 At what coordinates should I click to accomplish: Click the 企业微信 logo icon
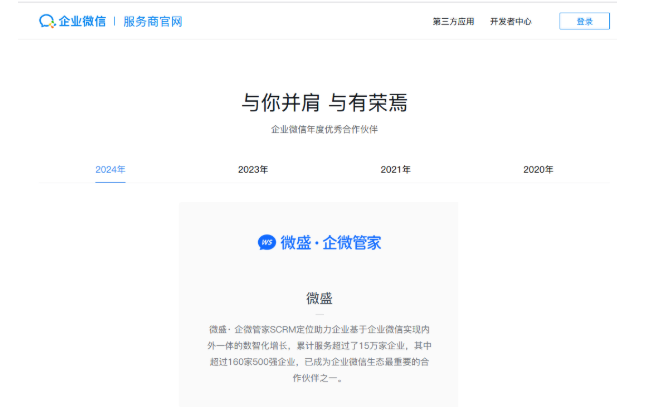click(47, 21)
